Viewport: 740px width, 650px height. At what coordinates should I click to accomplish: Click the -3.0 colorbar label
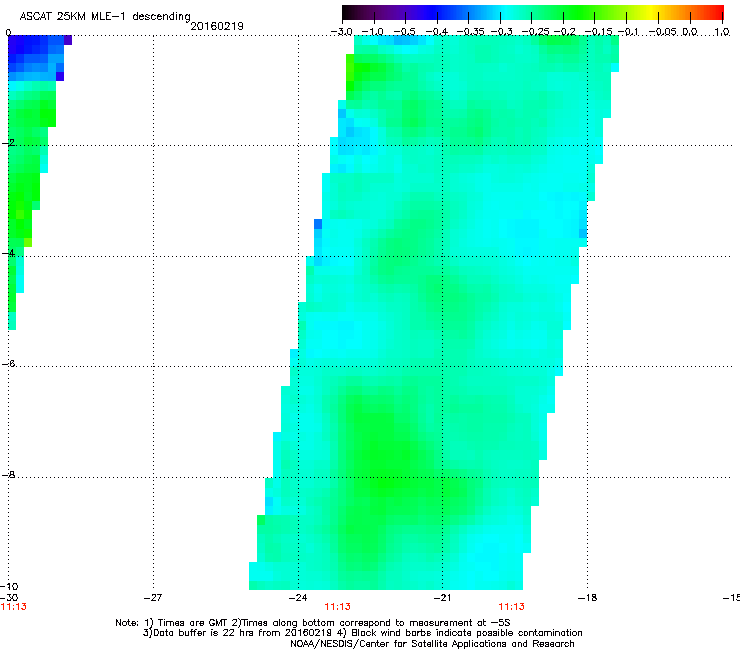[342, 32]
